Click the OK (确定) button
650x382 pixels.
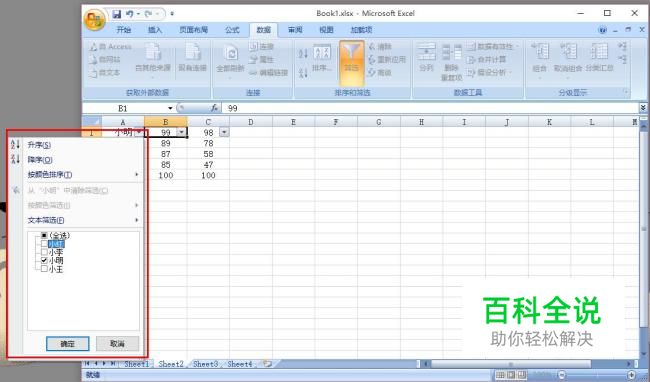click(68, 343)
